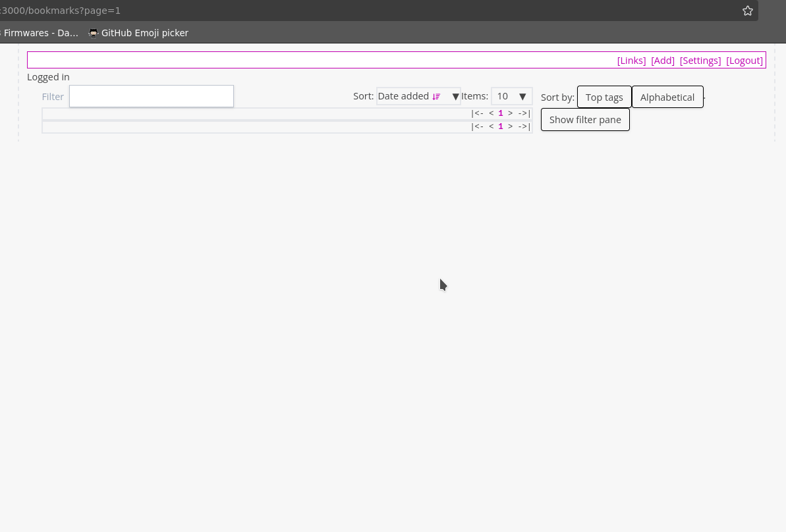The width and height of the screenshot is (786, 532).
Task: Sort tags Alphabetical
Action: click(x=667, y=97)
